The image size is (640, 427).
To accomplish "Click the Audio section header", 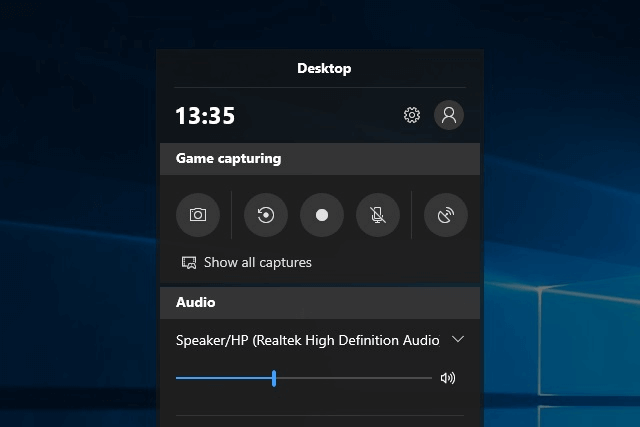I will point(320,302).
